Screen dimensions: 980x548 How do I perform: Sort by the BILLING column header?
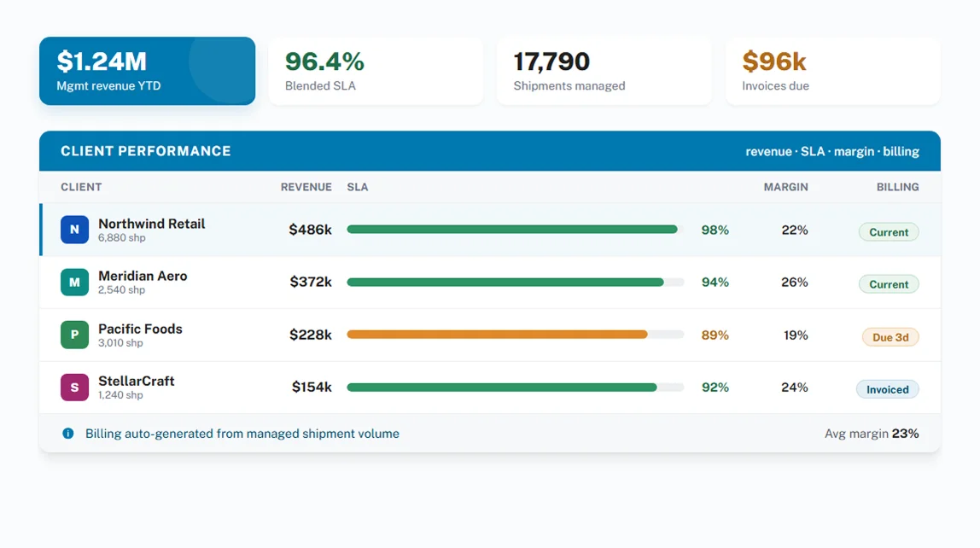[897, 187]
